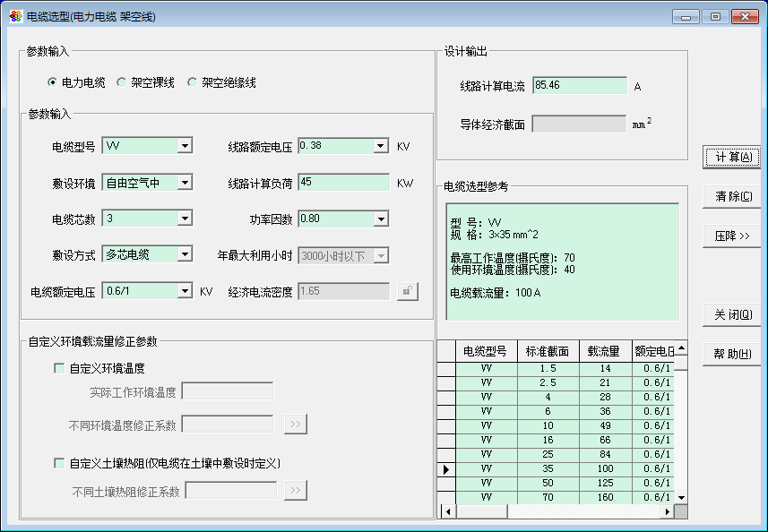Expand the 压降 >> panel button
The height and width of the screenshot is (532, 768).
(x=732, y=236)
